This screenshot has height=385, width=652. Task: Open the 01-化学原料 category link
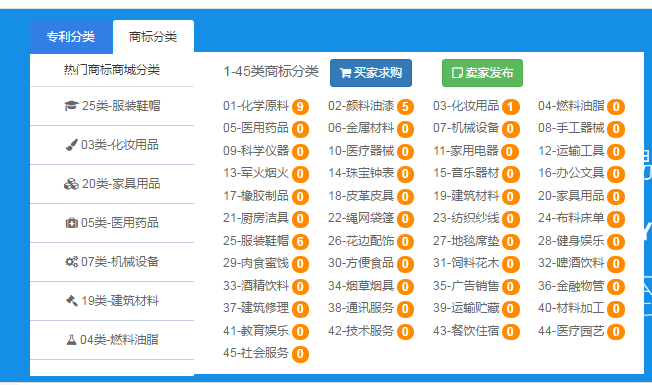pos(256,106)
